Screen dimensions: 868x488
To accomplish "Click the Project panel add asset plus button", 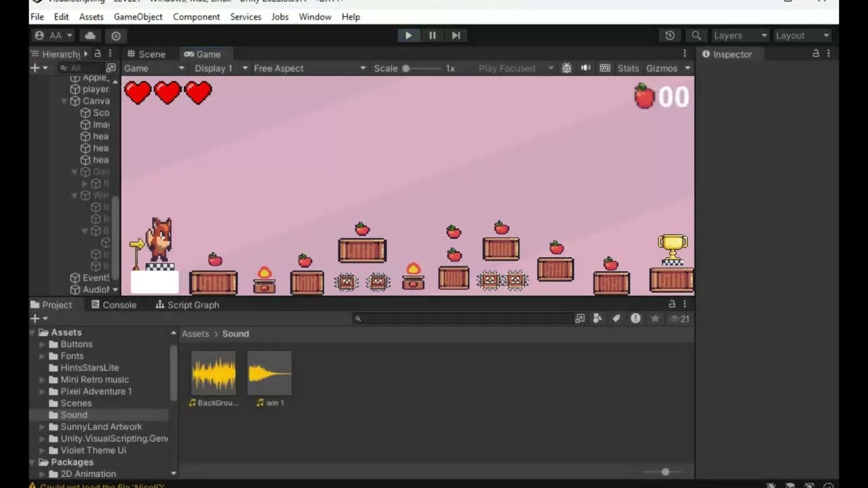I will (39, 319).
